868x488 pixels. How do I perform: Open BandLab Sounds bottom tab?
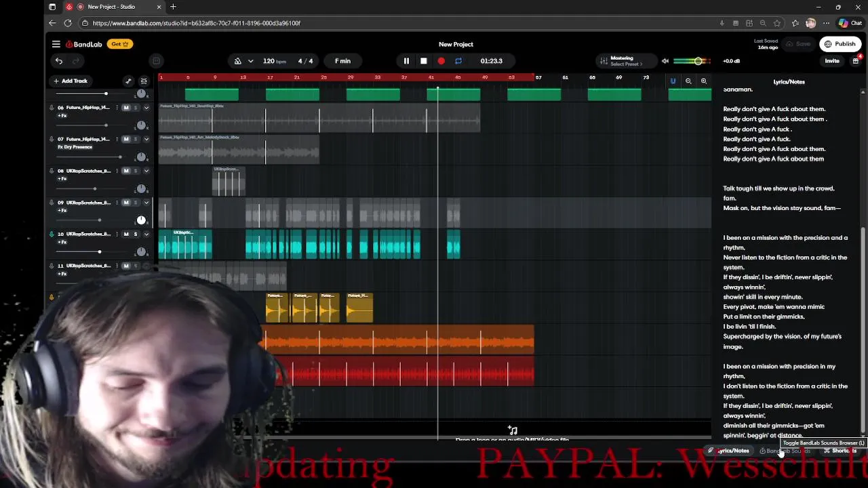click(x=785, y=451)
